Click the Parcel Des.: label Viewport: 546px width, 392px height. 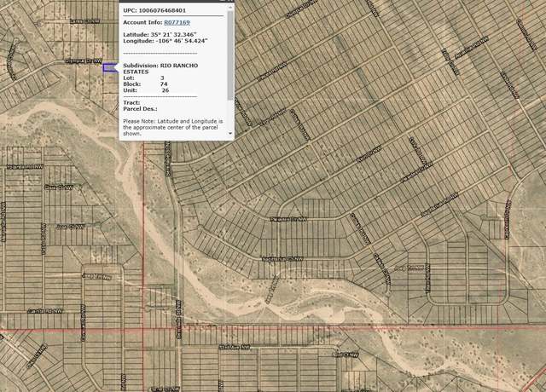[x=140, y=109]
